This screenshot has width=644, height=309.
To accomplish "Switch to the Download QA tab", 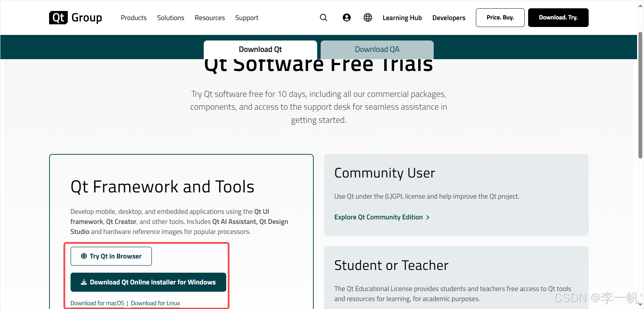I will click(x=377, y=49).
